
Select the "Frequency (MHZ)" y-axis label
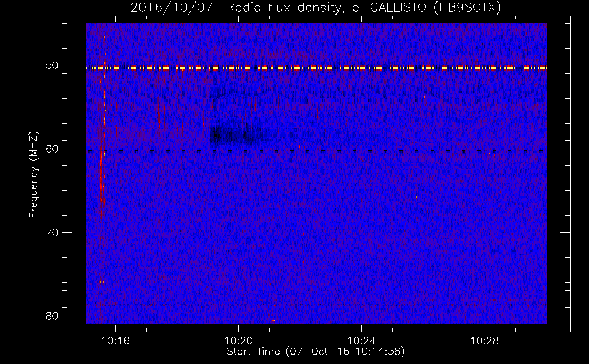(33, 175)
